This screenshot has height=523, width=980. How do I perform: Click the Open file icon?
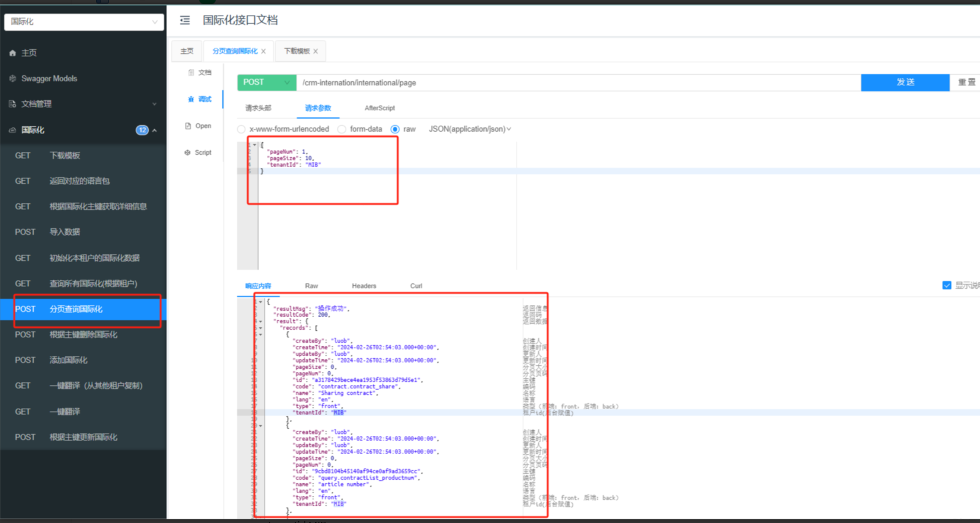(188, 126)
